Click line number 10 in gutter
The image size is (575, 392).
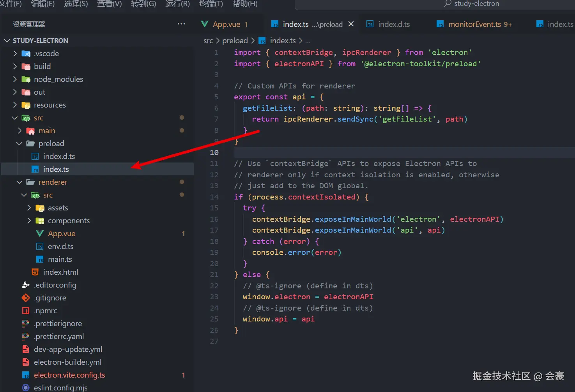pyautogui.click(x=214, y=152)
